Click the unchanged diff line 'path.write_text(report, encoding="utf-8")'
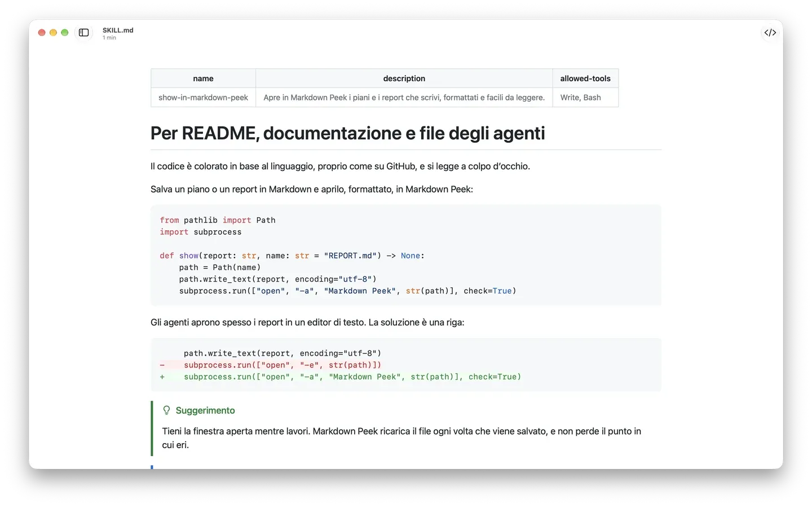The height and width of the screenshot is (508, 812). coord(283,353)
